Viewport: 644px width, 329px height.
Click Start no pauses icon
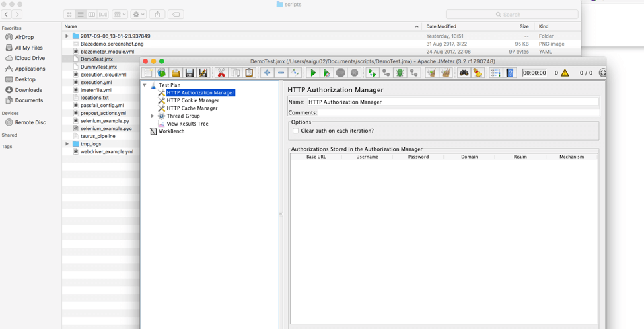(327, 73)
